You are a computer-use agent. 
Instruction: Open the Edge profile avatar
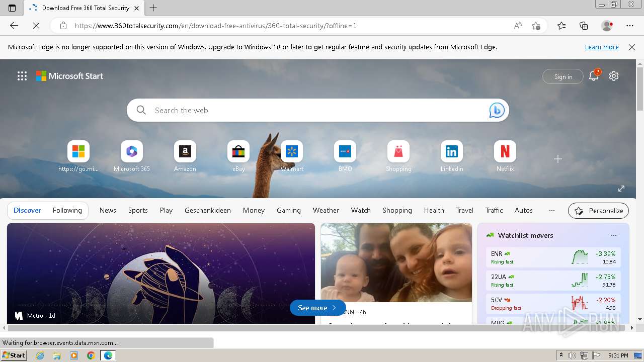pyautogui.click(x=607, y=26)
